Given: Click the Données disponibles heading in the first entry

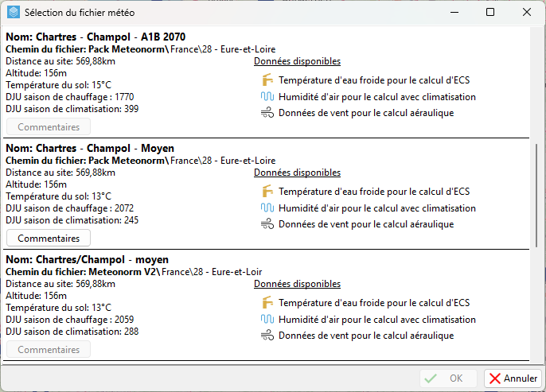Looking at the screenshot, I should 297,61.
